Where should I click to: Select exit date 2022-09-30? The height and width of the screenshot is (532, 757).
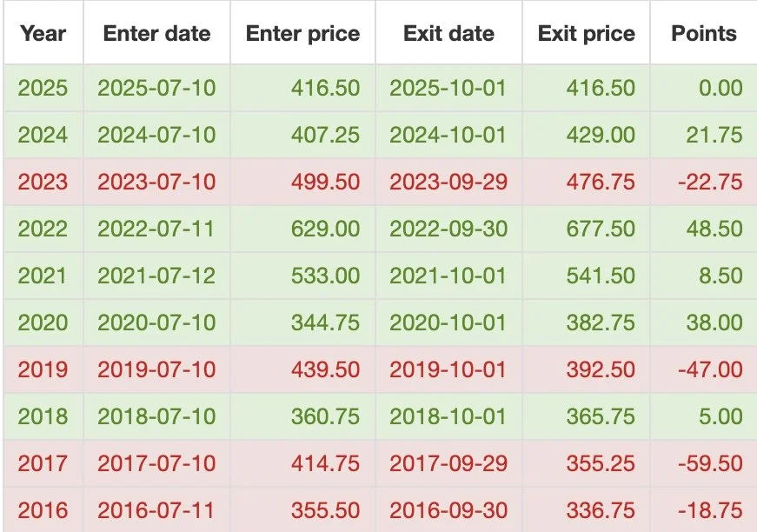(x=448, y=229)
